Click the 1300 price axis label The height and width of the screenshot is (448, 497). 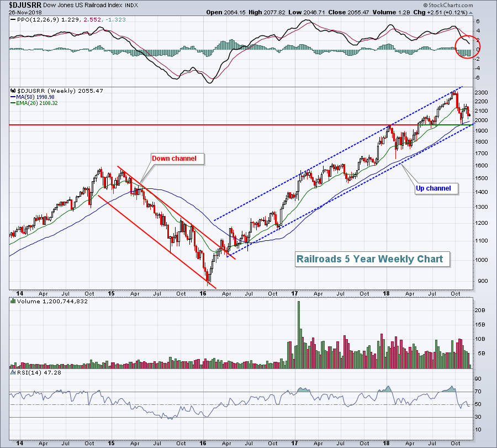tap(481, 207)
